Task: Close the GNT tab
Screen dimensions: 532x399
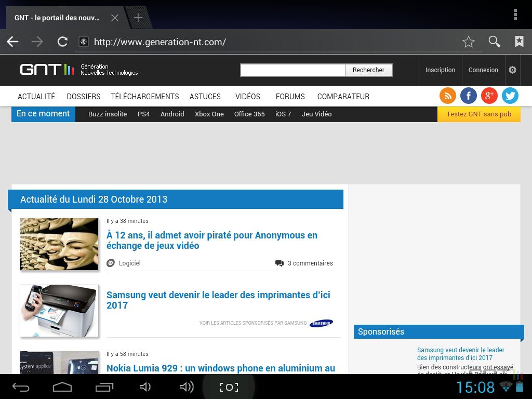Action: [115, 18]
